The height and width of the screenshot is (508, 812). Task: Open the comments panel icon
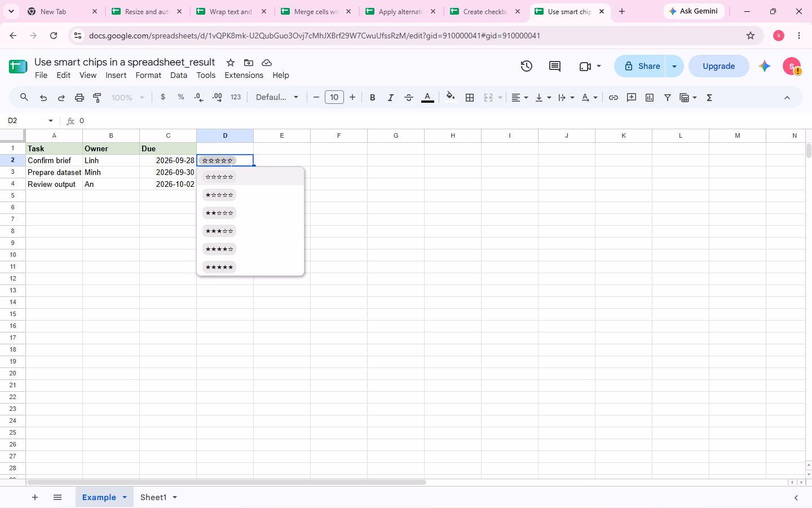click(555, 66)
